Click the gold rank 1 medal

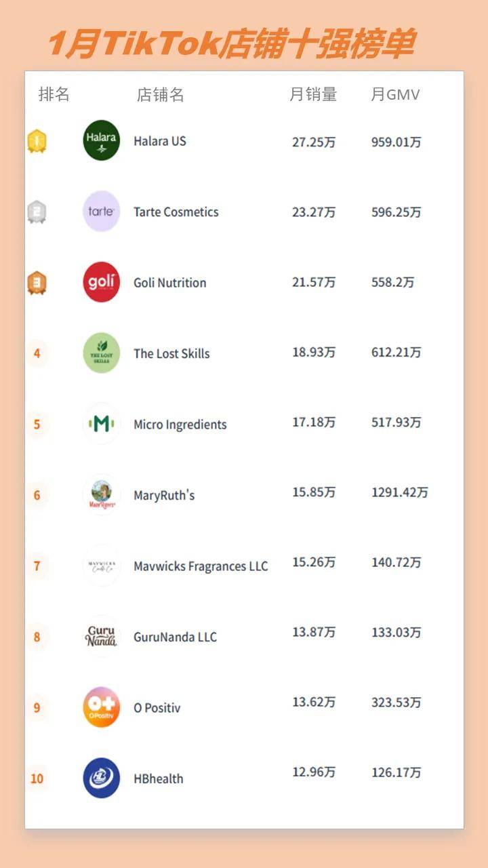point(37,141)
